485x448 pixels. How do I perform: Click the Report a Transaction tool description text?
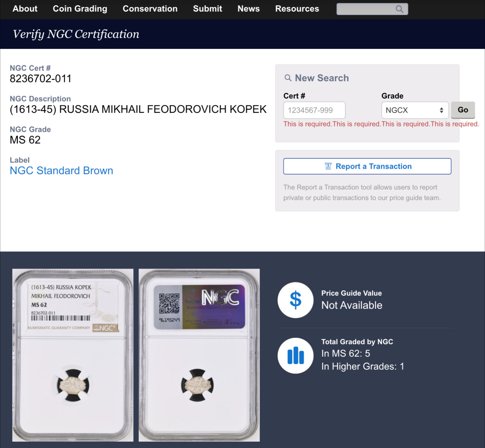362,193
